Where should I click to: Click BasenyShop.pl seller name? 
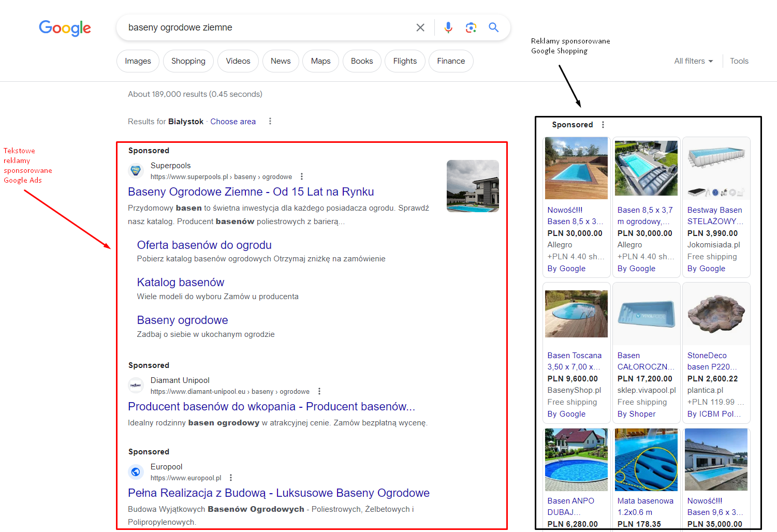click(574, 390)
